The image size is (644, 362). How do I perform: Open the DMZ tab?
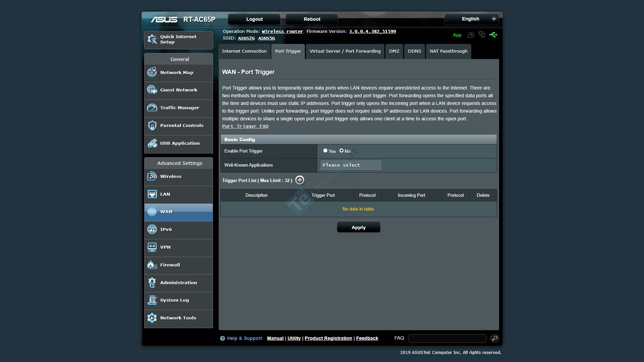click(x=394, y=51)
